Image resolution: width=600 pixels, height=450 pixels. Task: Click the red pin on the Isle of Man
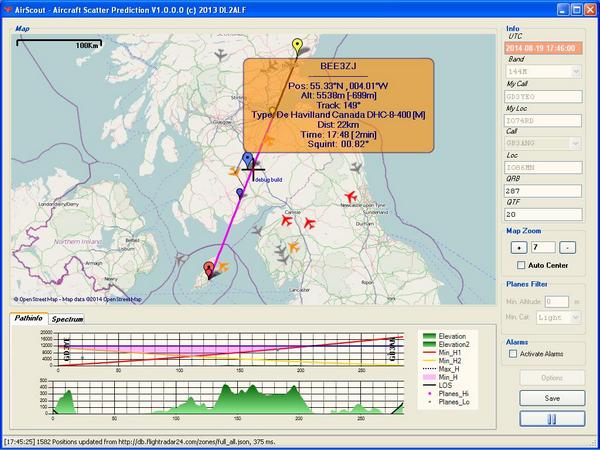click(209, 269)
